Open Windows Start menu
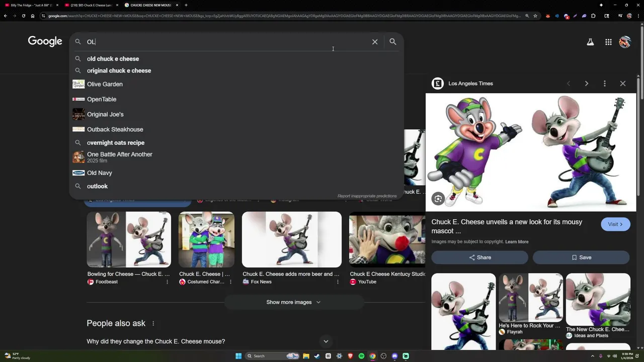Screen dimensions: 644x362 pyautogui.click(x=238, y=356)
